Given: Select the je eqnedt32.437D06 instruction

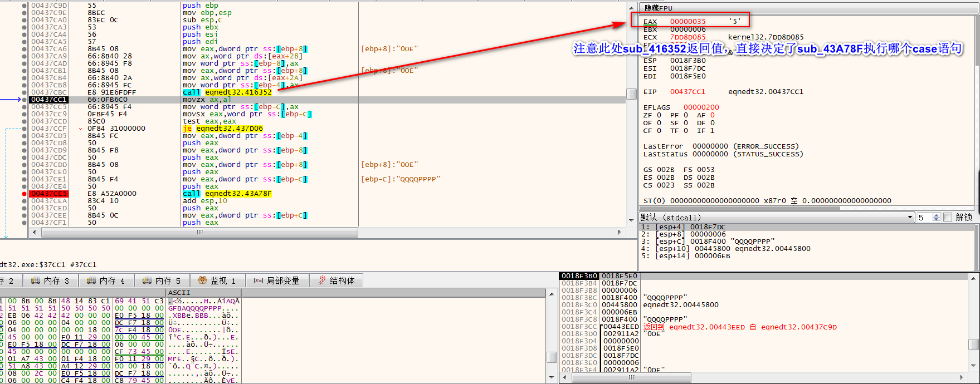Looking at the screenshot, I should [223, 129].
